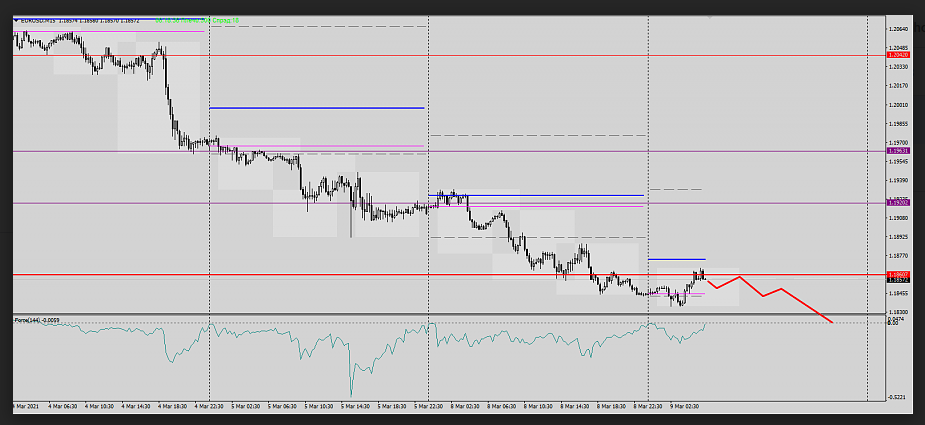The image size is (925, 425).
Task: Click the red zigzag forecast trendline
Action: 780,290
